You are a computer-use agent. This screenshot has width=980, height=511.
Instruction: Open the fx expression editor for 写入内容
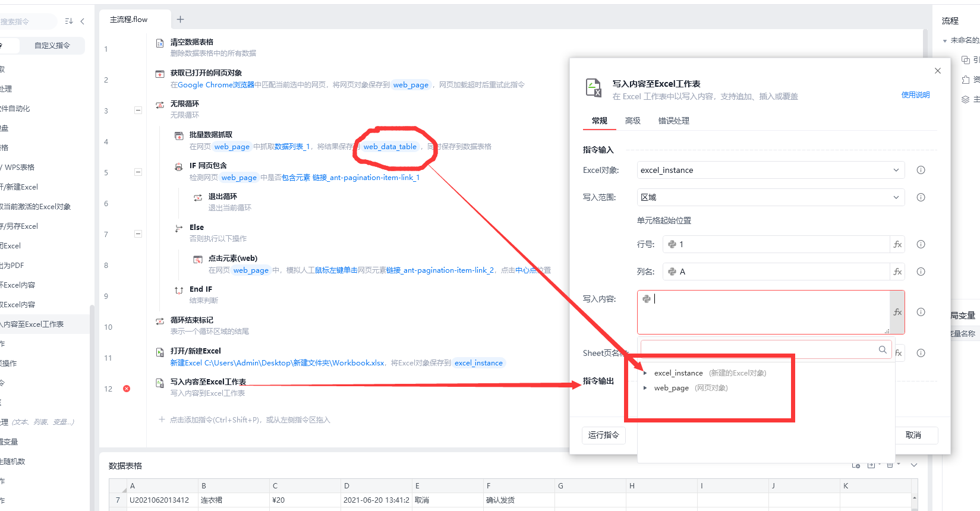pyautogui.click(x=897, y=312)
